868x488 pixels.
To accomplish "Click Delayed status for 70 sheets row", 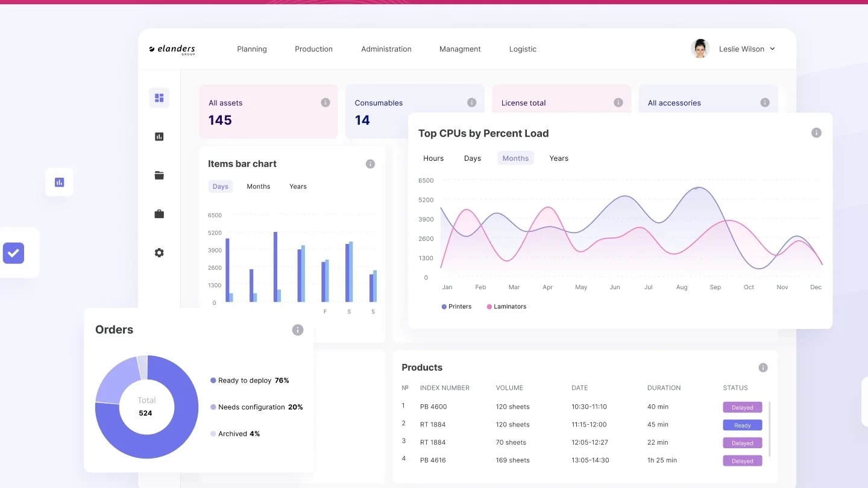I will 743,443.
